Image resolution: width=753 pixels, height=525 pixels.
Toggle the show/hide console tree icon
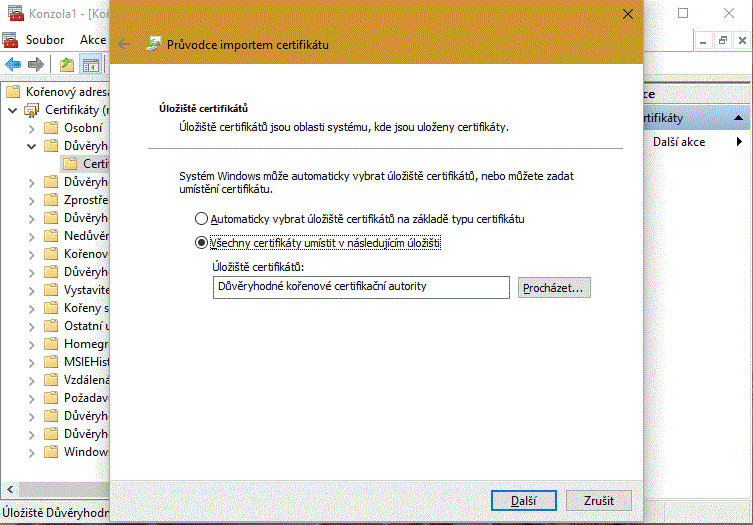(x=91, y=65)
